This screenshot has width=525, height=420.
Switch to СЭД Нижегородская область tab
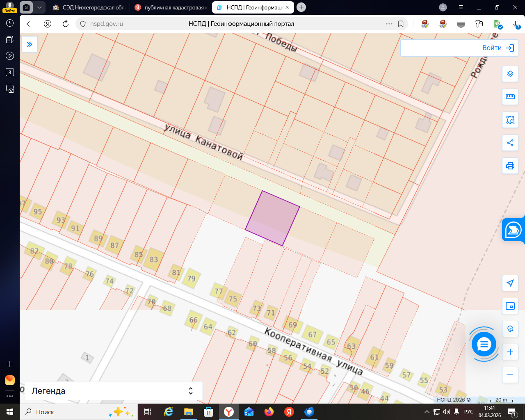[x=89, y=7]
